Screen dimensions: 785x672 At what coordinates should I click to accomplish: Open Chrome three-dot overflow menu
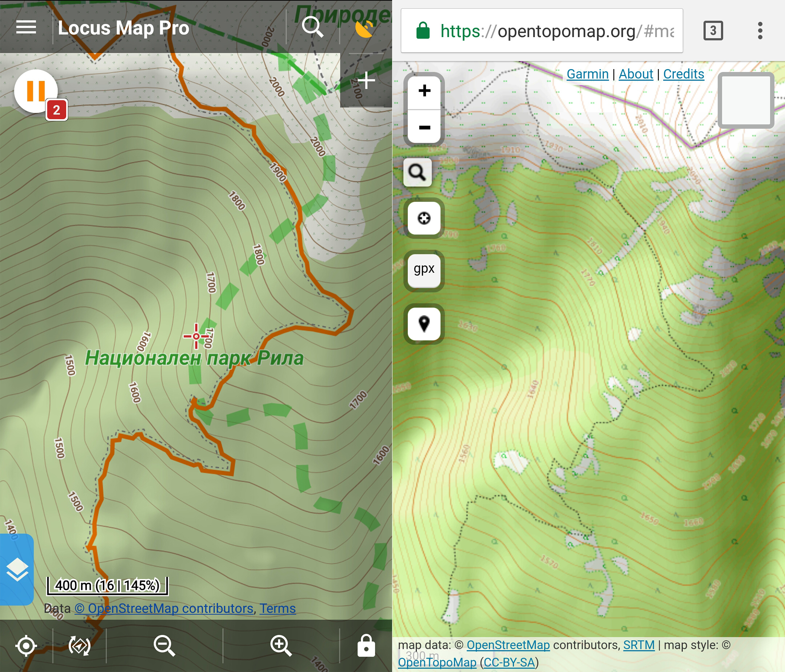760,31
